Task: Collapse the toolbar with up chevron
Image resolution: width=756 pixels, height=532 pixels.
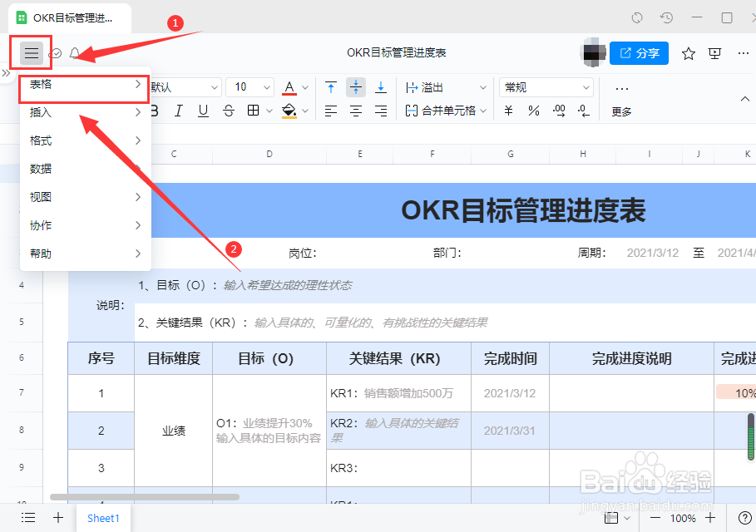Action: tap(745, 99)
